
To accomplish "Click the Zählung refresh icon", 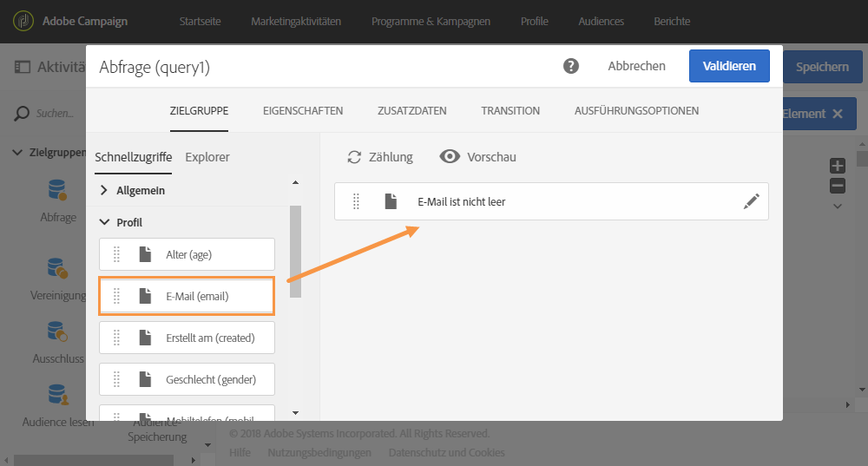I will (354, 157).
